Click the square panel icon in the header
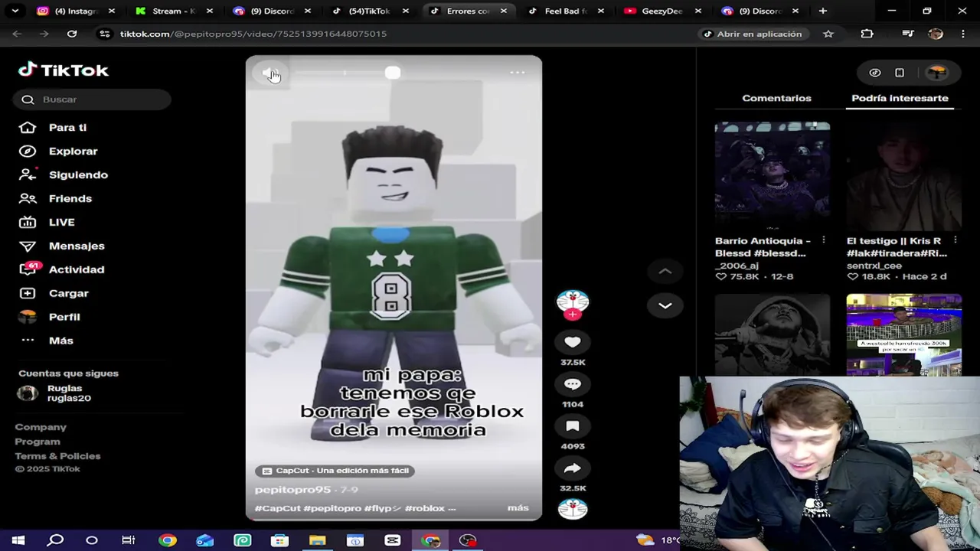Viewport: 980px width, 551px height. tap(900, 73)
